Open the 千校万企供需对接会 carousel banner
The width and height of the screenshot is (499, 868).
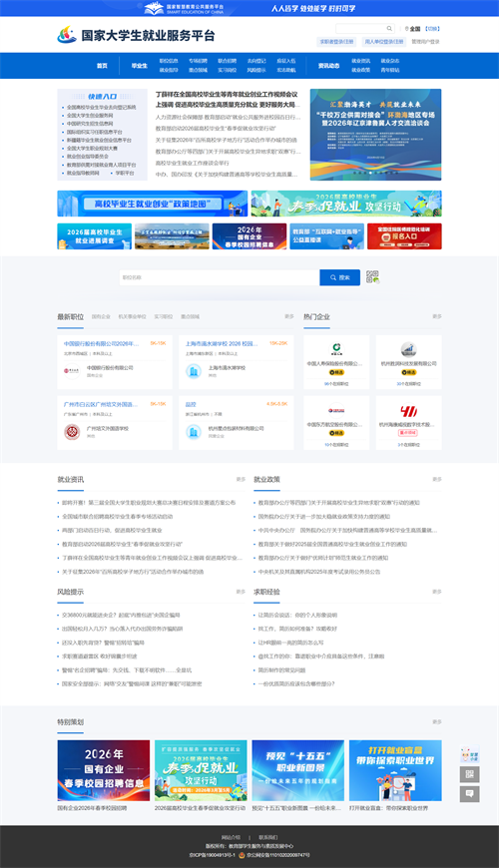click(x=375, y=135)
